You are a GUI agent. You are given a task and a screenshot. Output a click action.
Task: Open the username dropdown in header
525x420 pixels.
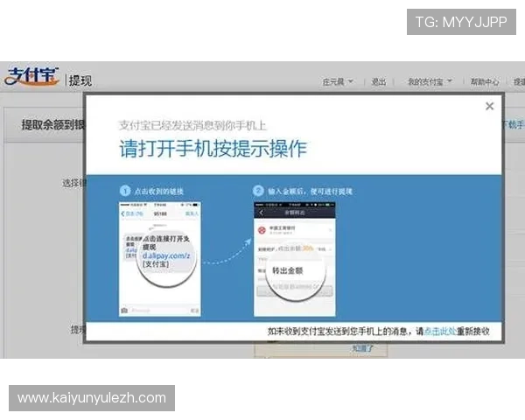pyautogui.click(x=338, y=81)
